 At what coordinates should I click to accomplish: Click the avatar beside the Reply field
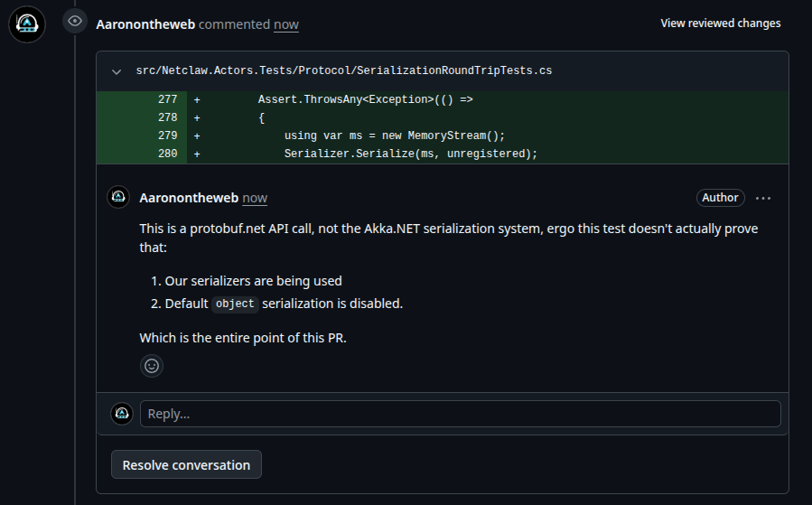coord(122,414)
